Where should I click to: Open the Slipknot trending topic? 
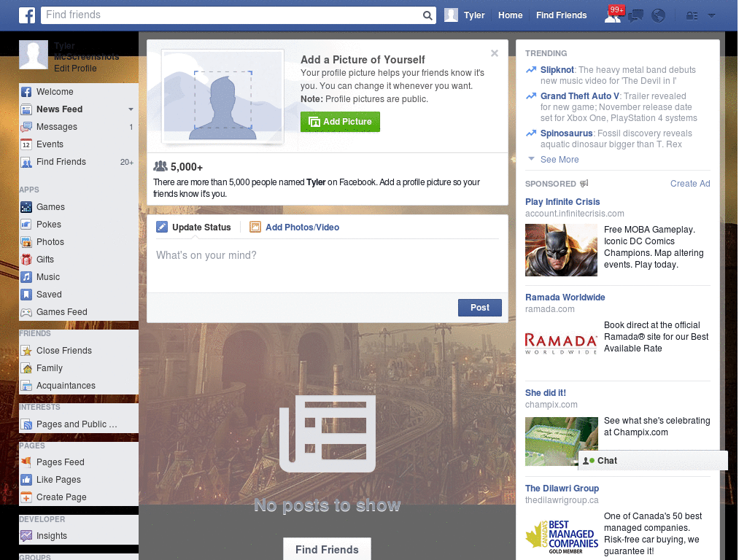coord(557,70)
